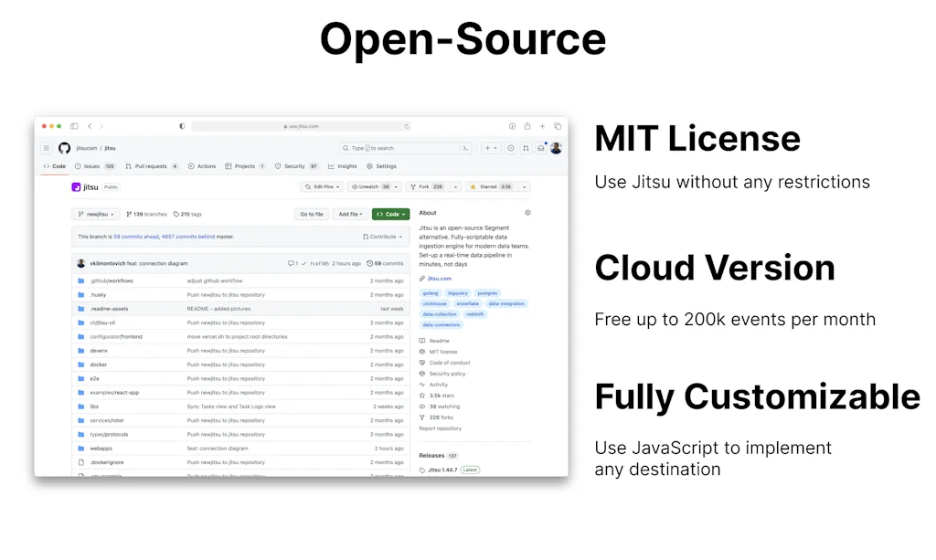The height and width of the screenshot is (560, 936).
Task: Open the newjitsu branch dropdown
Action: click(96, 214)
